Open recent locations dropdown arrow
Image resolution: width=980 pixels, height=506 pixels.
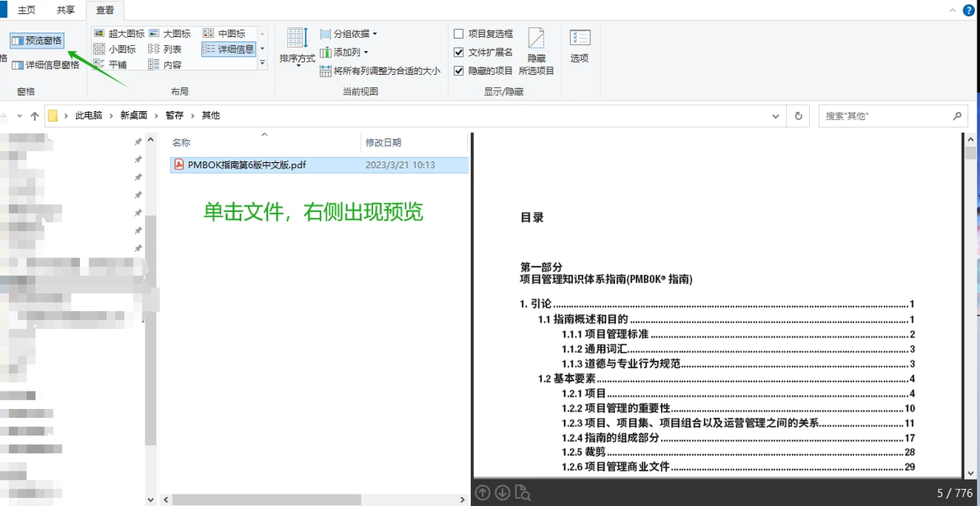tap(19, 116)
